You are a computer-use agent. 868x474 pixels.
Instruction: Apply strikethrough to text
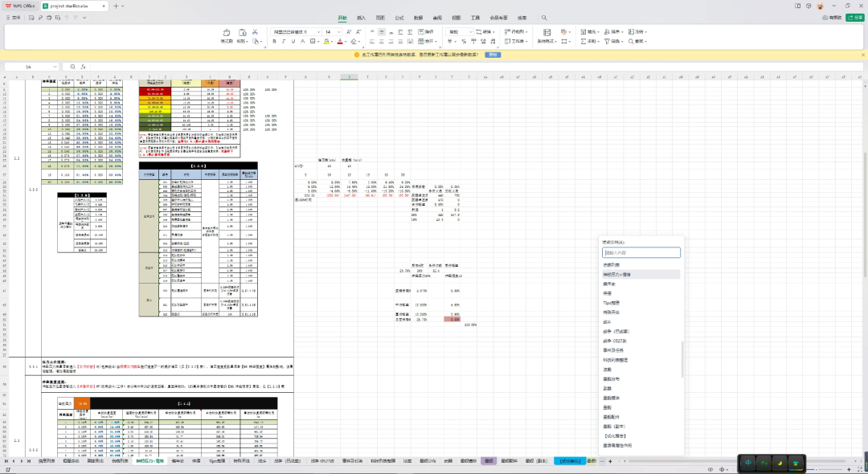click(x=302, y=42)
